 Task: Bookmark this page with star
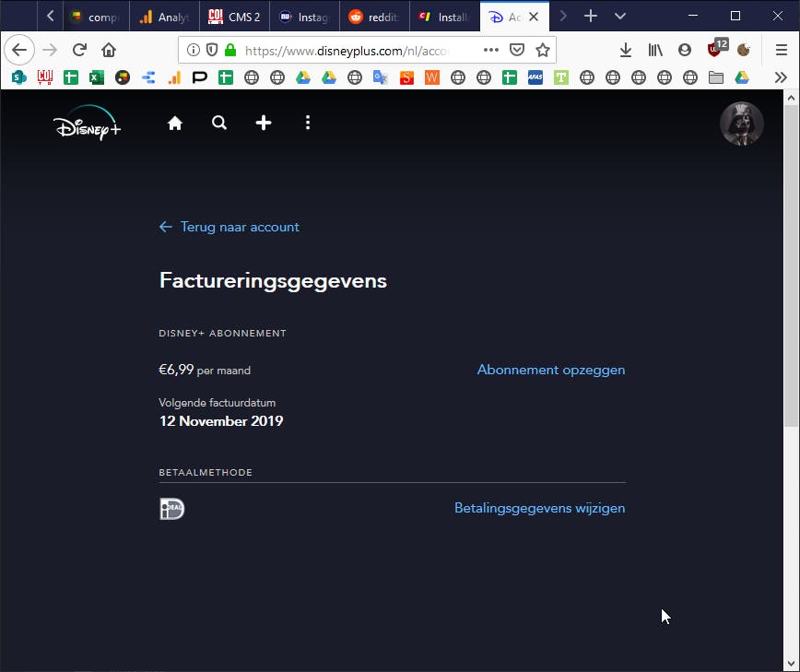(x=543, y=50)
